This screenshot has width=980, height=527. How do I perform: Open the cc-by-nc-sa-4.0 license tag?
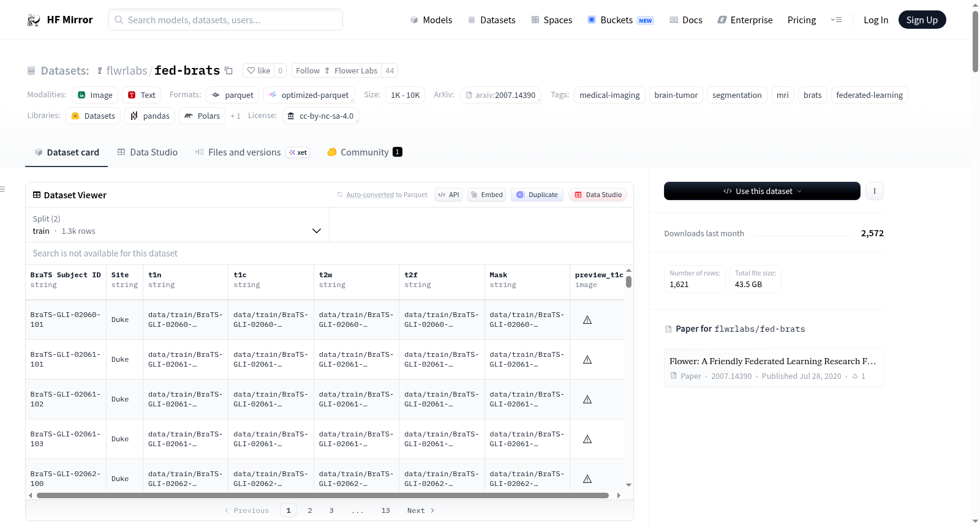pyautogui.click(x=320, y=116)
